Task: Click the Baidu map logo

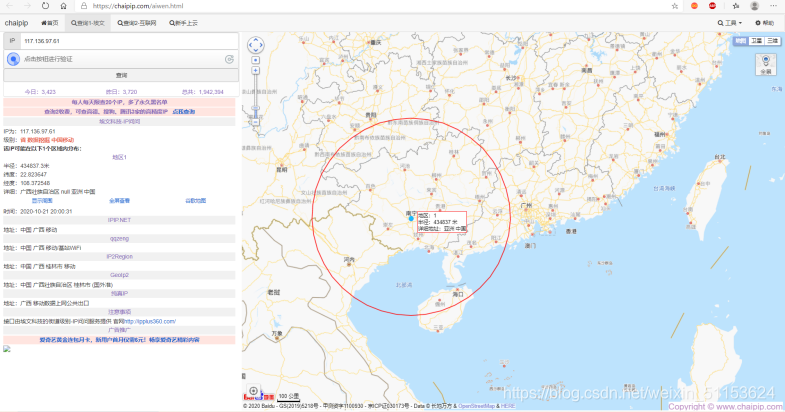Action: pyautogui.click(x=259, y=397)
